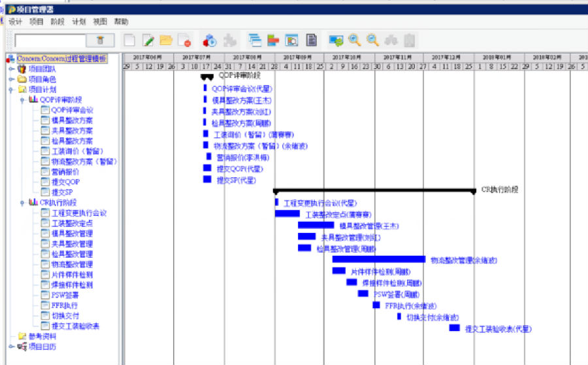Open the 阶段 menu
The height and width of the screenshot is (365, 588).
point(57,22)
